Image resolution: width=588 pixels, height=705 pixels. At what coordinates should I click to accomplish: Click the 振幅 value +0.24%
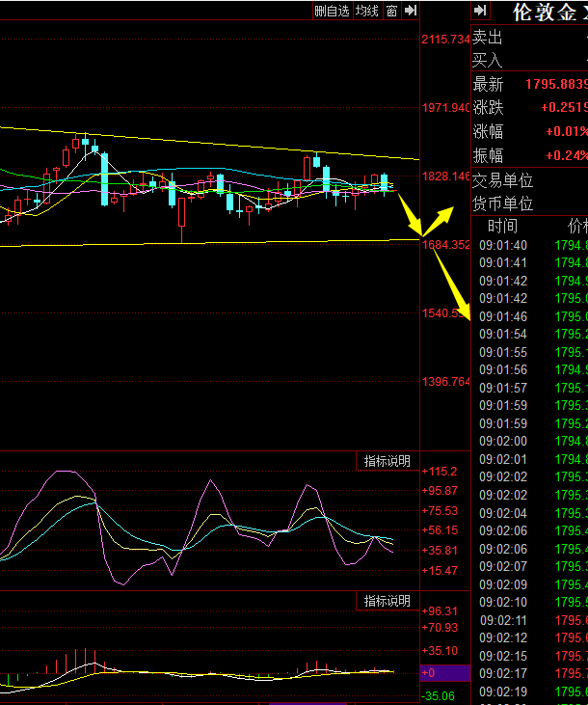[567, 155]
